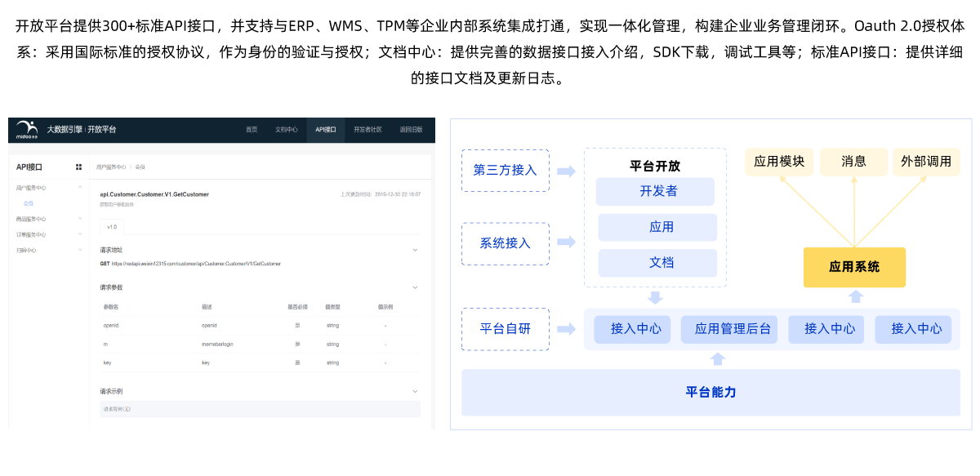Screen dimensions: 980x476
Task: Expand the 商品服务中心 sidebar group
Action: 80,219
